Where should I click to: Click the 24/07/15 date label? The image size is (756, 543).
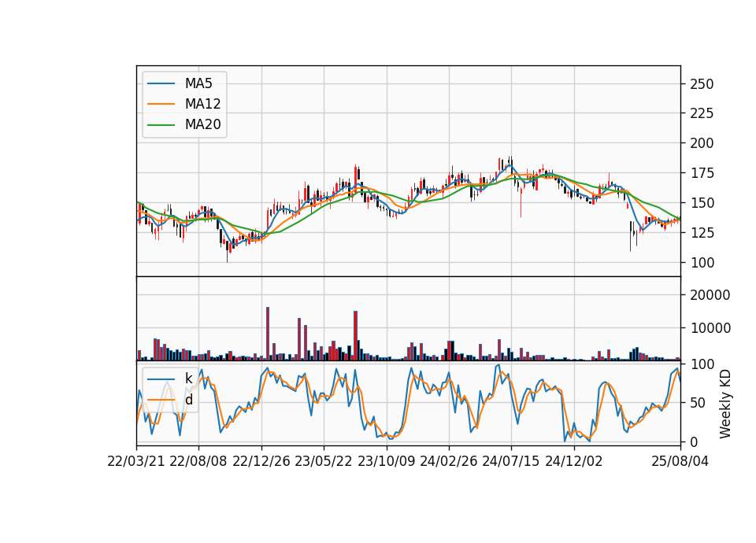511,462
